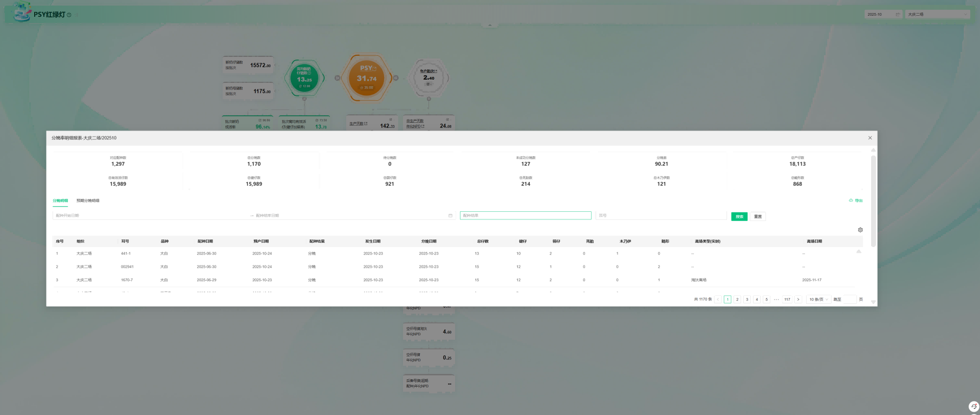This screenshot has width=980, height=415.
Task: Open table column settings gear icon
Action: point(860,230)
